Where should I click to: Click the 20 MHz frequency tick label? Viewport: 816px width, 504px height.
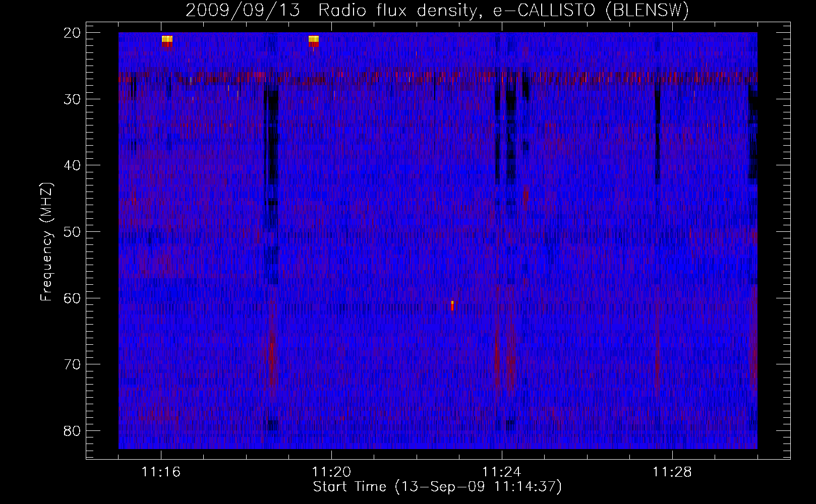click(x=72, y=33)
